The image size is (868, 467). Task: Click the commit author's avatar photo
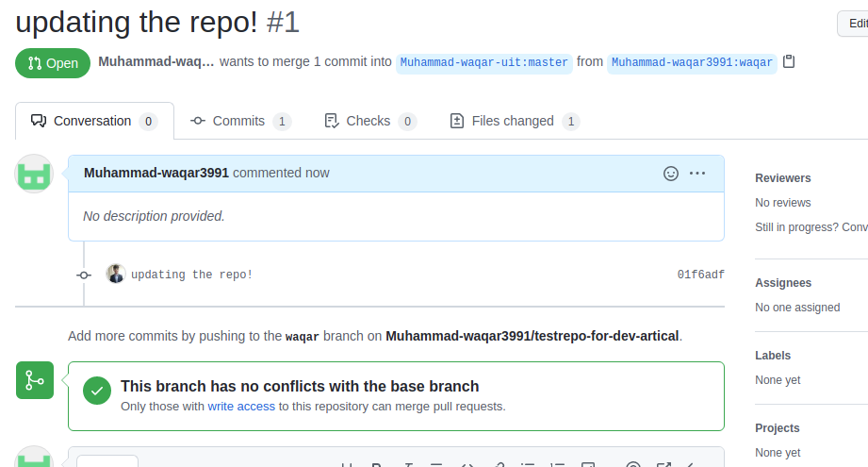116,274
